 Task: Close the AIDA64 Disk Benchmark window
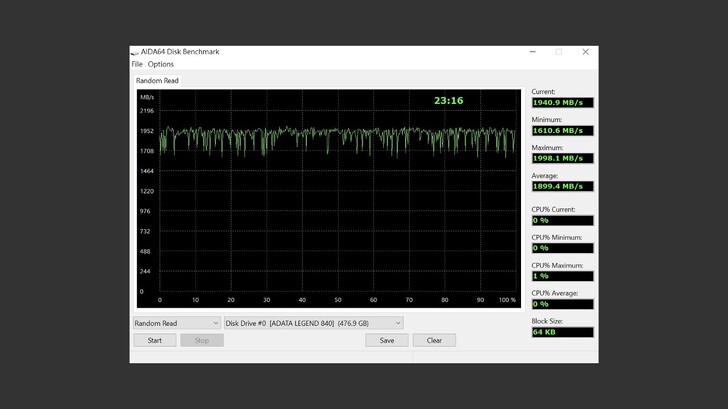pyautogui.click(x=586, y=52)
